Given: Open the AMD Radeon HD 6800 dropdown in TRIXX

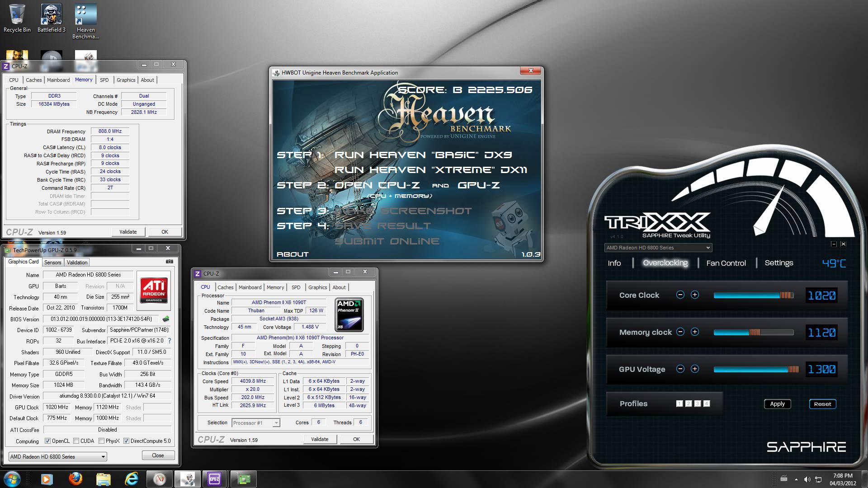Looking at the screenshot, I should tap(658, 248).
